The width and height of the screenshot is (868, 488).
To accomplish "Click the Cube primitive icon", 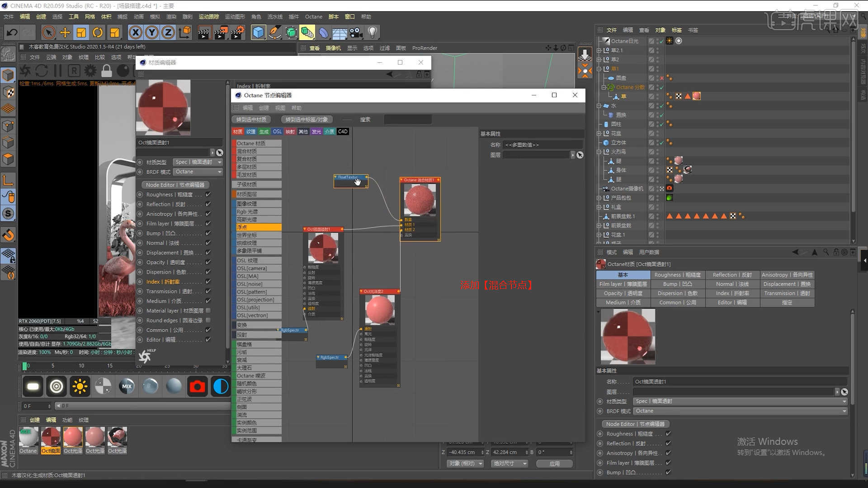I will [258, 33].
